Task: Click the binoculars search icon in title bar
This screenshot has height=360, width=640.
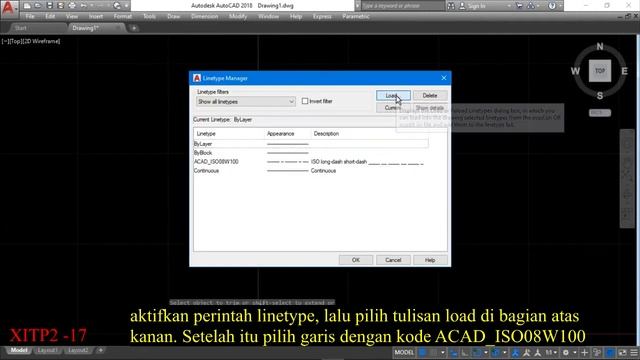Action: tap(451, 6)
